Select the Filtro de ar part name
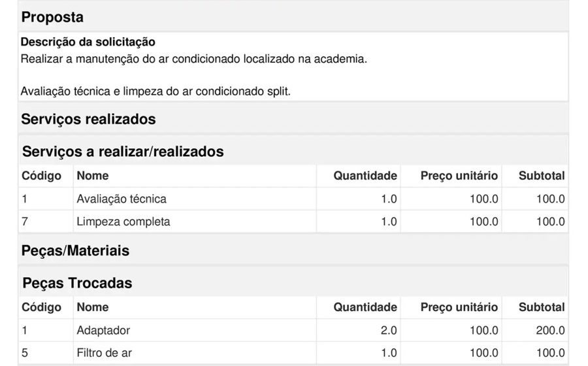The width and height of the screenshot is (588, 366). (104, 353)
